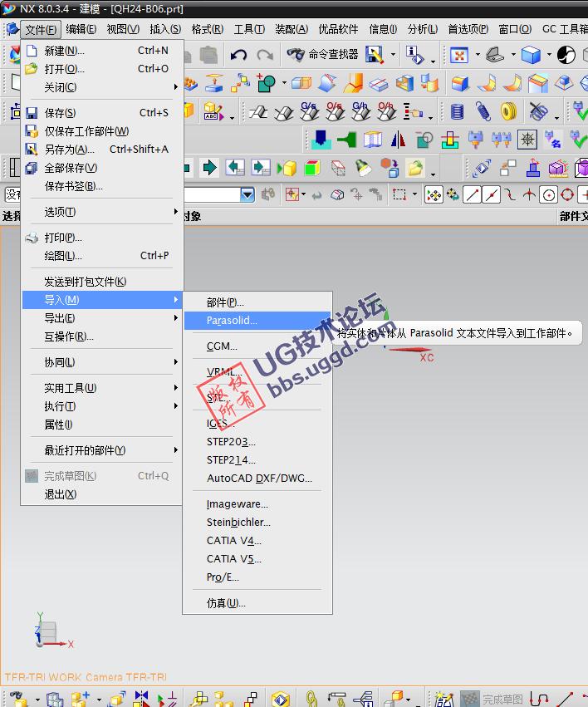The image size is (588, 707).
Task: Toggle the Intersection snap point button
Action: 529,194
